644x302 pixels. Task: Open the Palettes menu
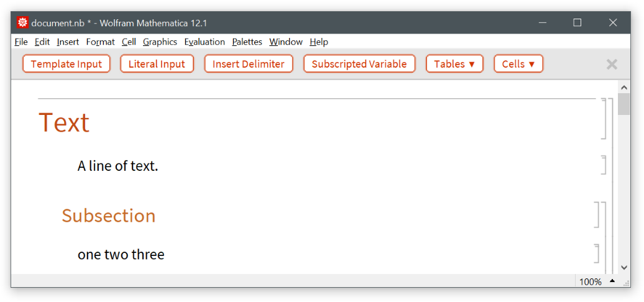[247, 42]
